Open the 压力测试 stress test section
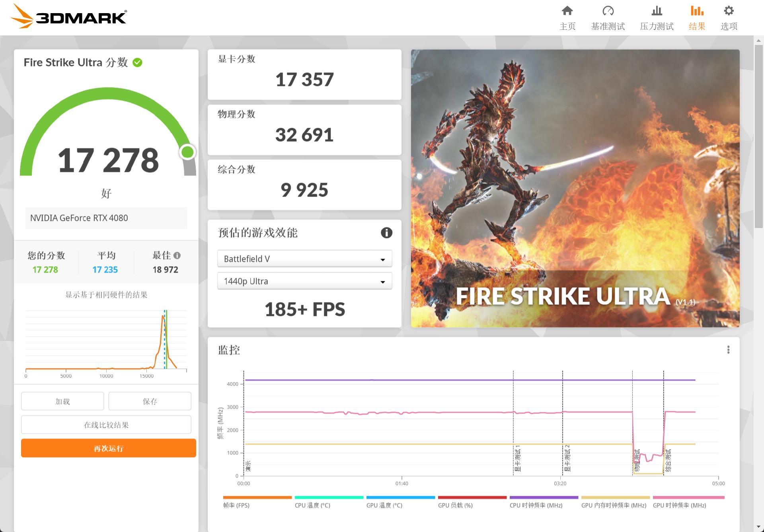Viewport: 764px width, 532px height. click(656, 18)
